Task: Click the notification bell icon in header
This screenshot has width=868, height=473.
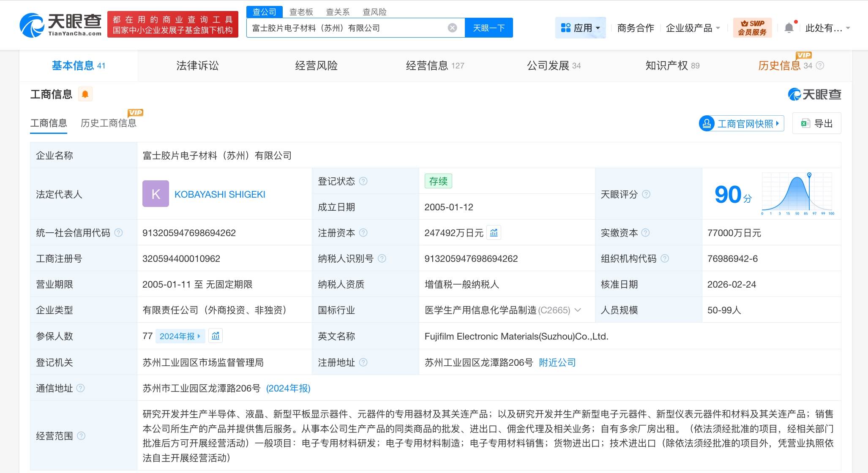Action: click(x=789, y=28)
